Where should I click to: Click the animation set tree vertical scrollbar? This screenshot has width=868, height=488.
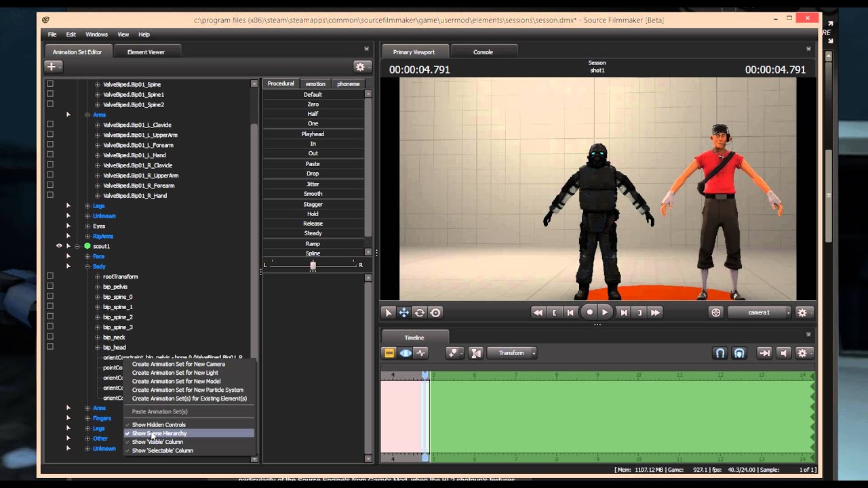coord(254,271)
